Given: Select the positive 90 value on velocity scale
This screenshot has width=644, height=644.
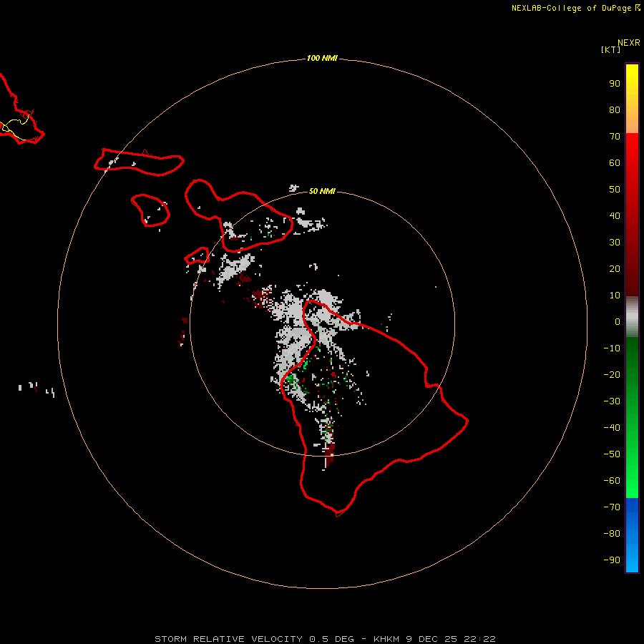Looking at the screenshot, I should click(615, 84).
